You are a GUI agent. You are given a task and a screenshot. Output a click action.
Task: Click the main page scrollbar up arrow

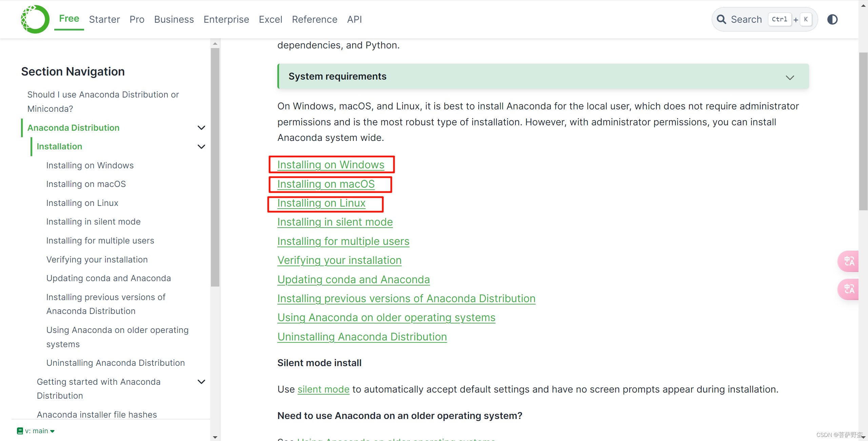coord(863,6)
